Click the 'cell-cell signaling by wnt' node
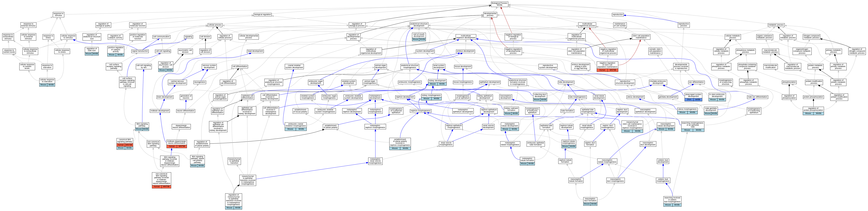Image resolution: width=868 pixels, height=211 pixels. (x=144, y=67)
